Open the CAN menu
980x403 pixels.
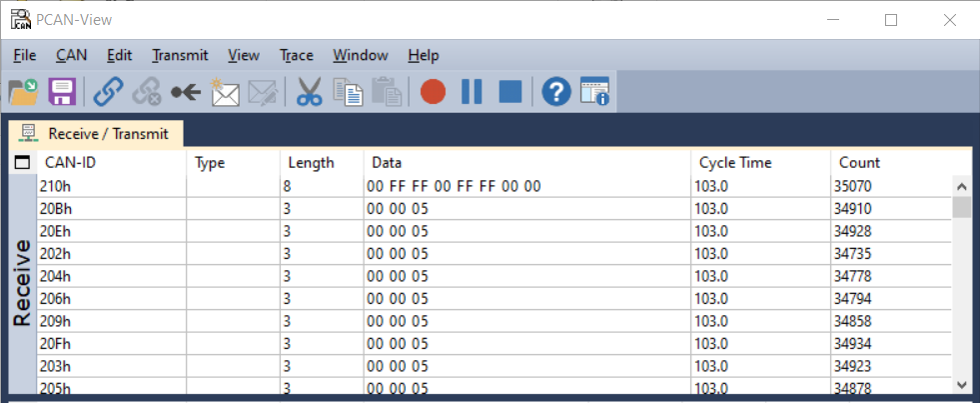click(71, 55)
